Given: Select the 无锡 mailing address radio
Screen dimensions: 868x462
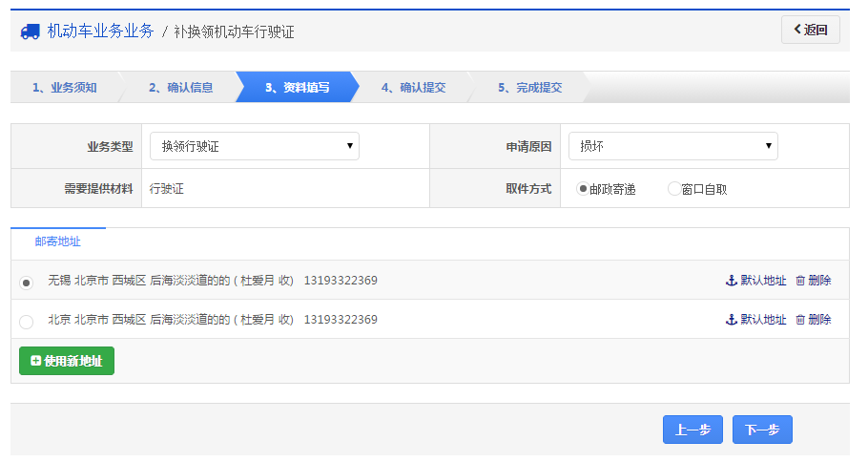Looking at the screenshot, I should coord(26,283).
